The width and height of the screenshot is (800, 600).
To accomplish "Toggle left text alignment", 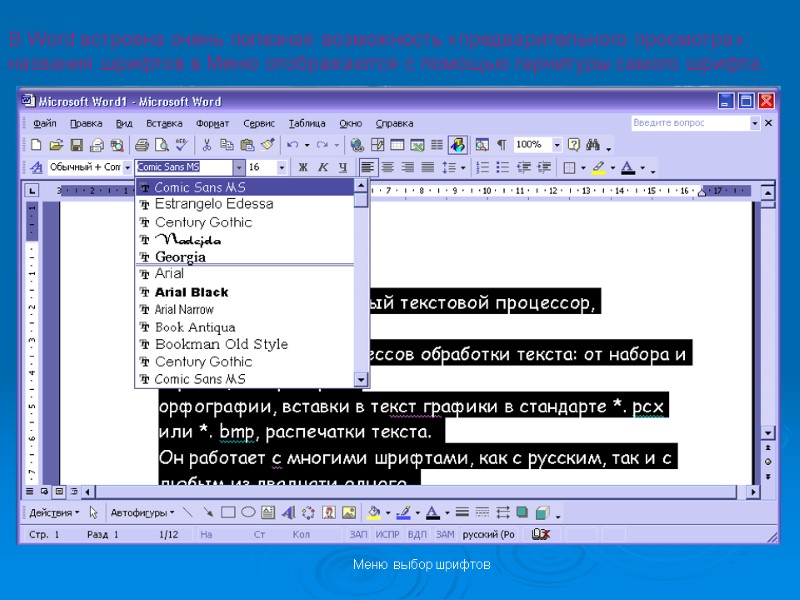I will [x=368, y=167].
